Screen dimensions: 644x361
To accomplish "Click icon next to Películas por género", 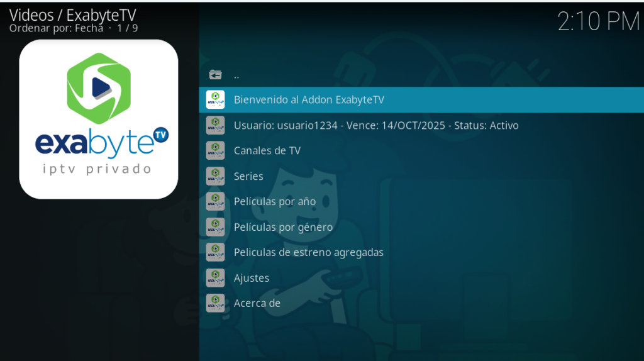I will 215,227.
